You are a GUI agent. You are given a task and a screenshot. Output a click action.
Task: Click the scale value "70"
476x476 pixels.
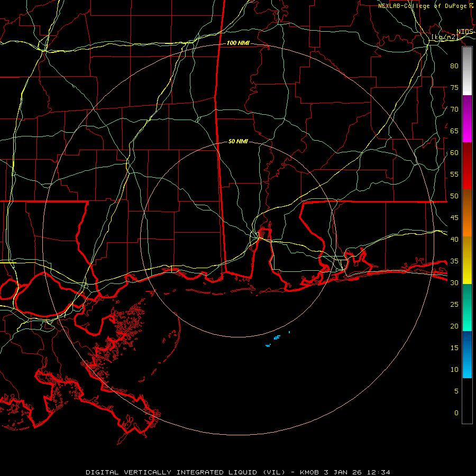click(454, 109)
